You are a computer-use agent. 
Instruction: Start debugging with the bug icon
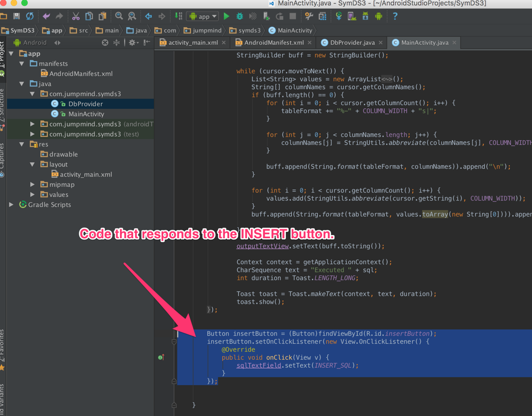[240, 16]
